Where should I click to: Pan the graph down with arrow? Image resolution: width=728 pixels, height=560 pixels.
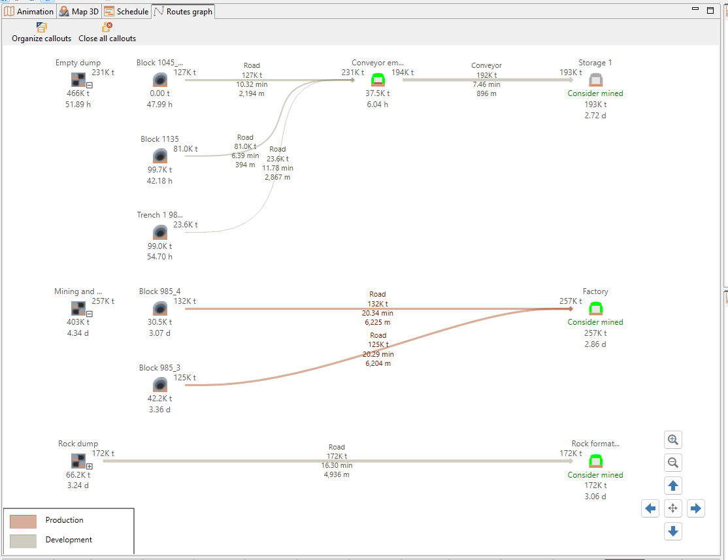pos(672,531)
